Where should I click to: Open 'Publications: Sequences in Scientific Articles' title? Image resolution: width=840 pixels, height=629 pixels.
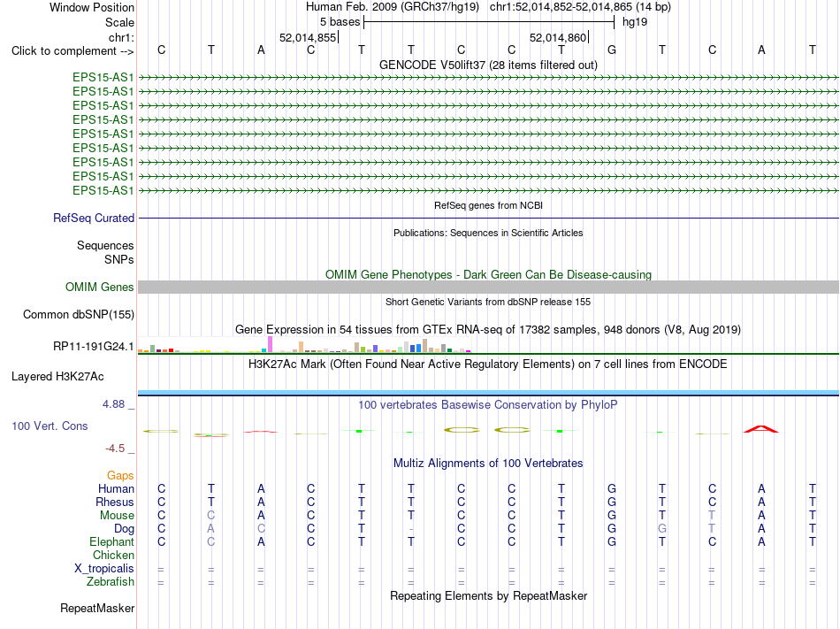click(488, 233)
